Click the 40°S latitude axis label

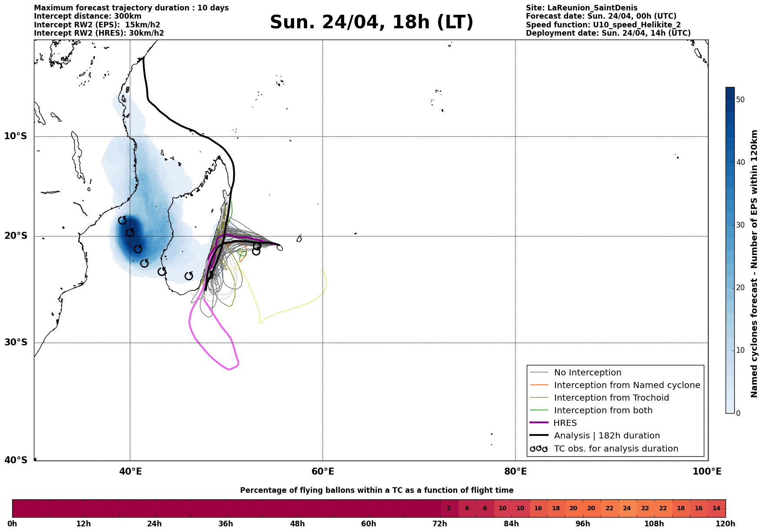coord(16,460)
